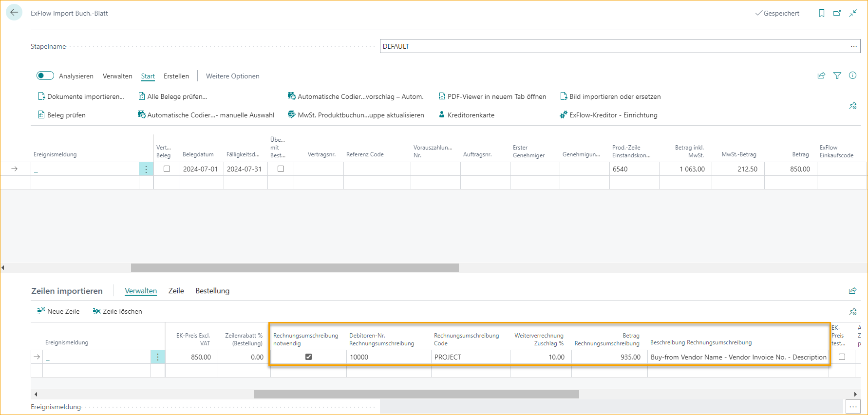868x415 pixels.
Task: Click left arrow of upper scrollbar
Action: tap(3, 267)
